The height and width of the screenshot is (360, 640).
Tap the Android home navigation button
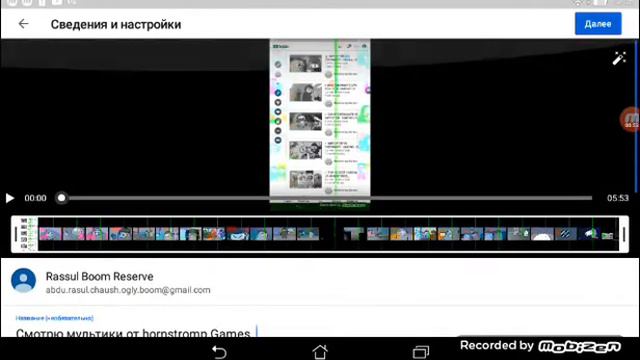(x=320, y=352)
